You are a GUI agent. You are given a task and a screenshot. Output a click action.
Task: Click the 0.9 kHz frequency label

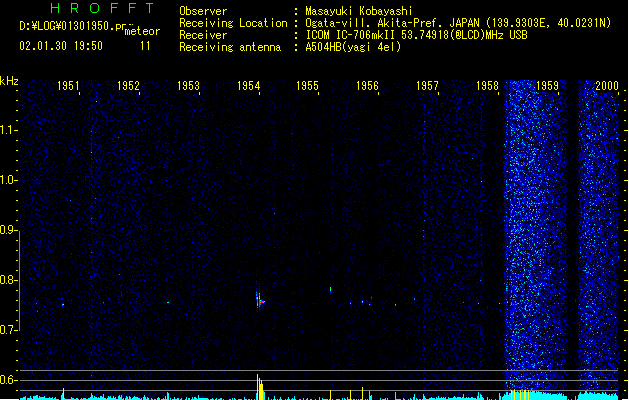[8, 230]
